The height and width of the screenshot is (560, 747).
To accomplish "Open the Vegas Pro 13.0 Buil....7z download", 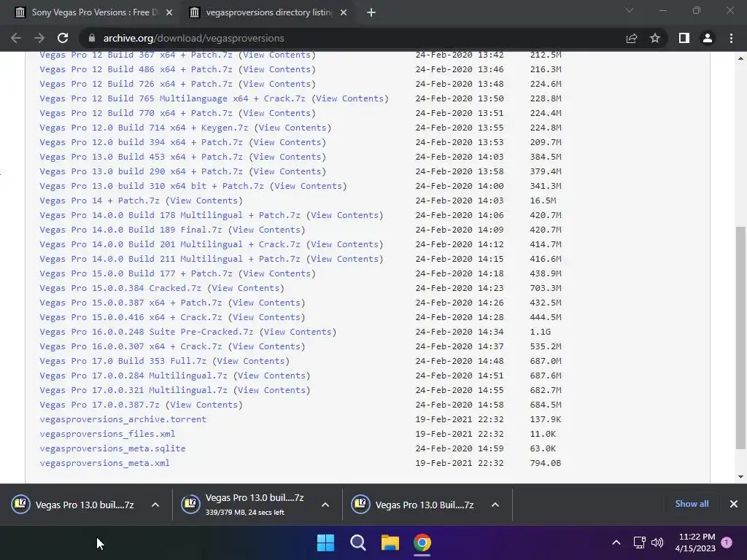I will point(425,505).
